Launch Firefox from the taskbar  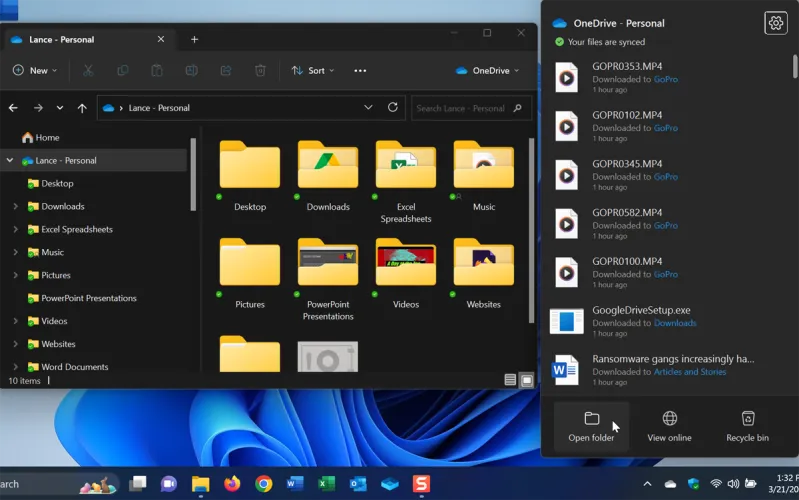click(x=232, y=484)
